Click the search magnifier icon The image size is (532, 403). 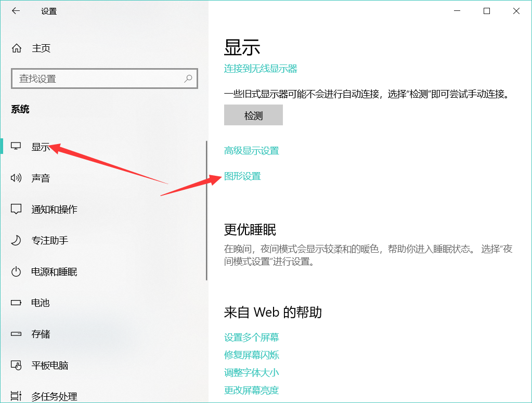coord(188,79)
